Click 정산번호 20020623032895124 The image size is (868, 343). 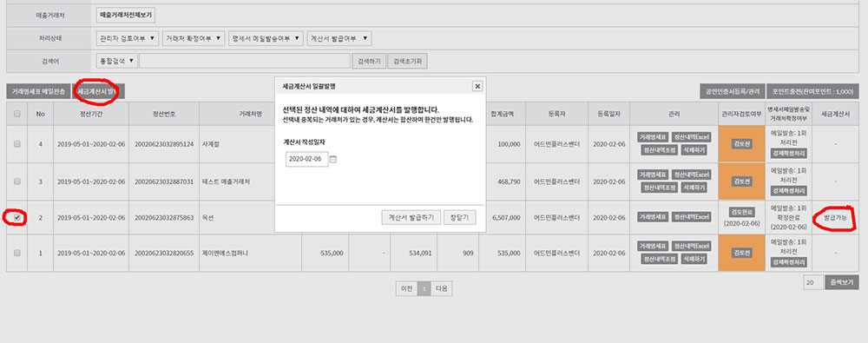pyautogui.click(x=164, y=144)
